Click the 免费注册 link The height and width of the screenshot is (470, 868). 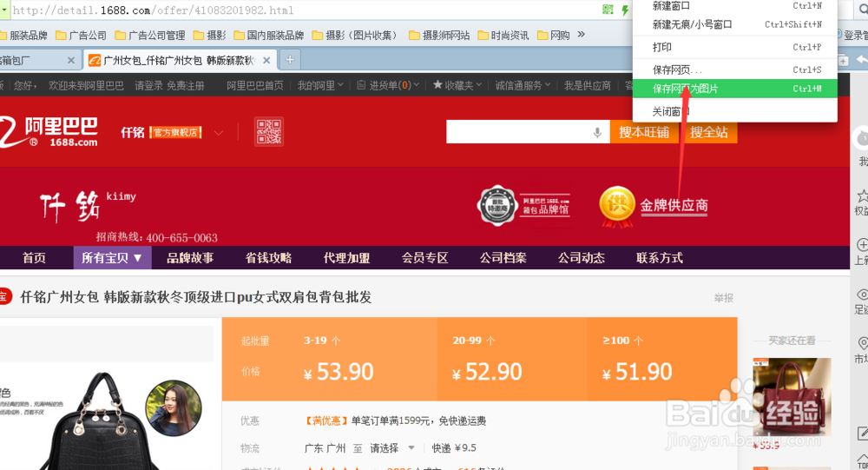[186, 85]
